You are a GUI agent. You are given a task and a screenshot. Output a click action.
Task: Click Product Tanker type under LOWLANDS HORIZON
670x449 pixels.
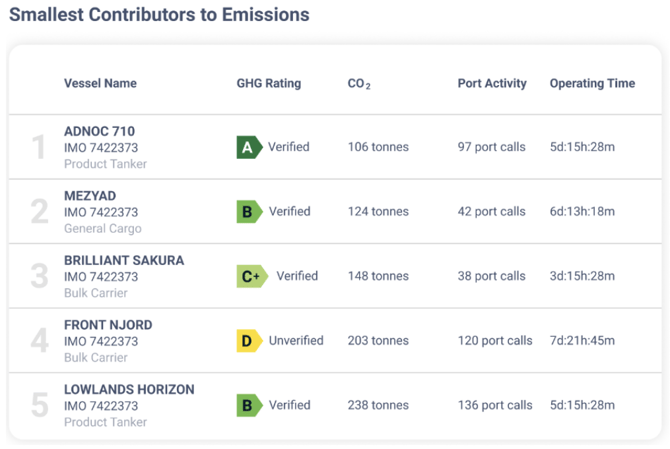[x=106, y=422]
